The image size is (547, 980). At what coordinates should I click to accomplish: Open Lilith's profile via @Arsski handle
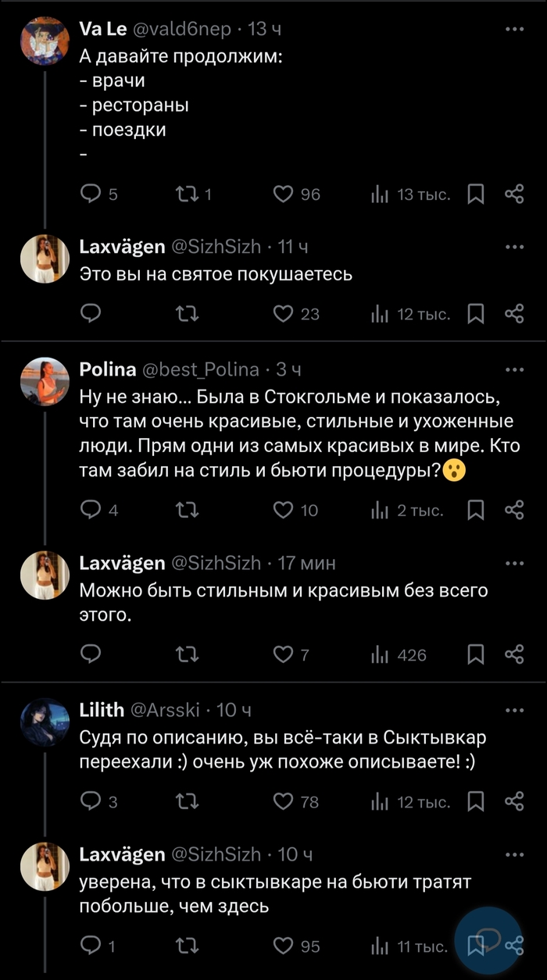(166, 710)
